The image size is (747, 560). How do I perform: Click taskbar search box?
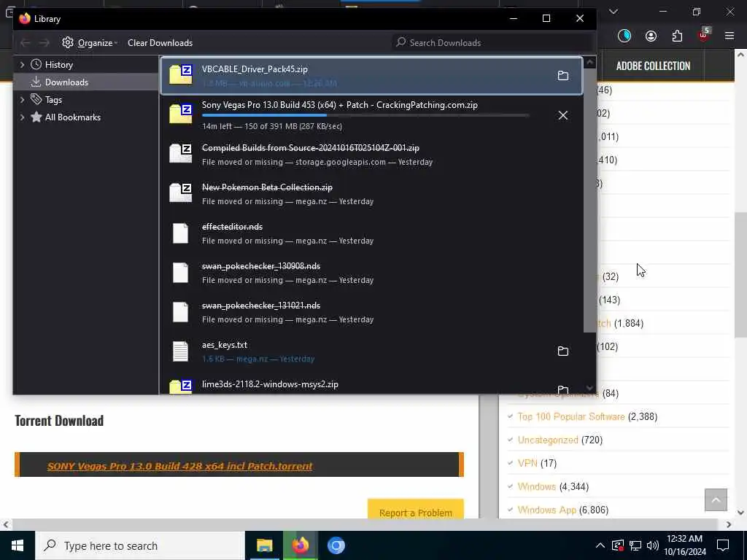click(x=140, y=545)
